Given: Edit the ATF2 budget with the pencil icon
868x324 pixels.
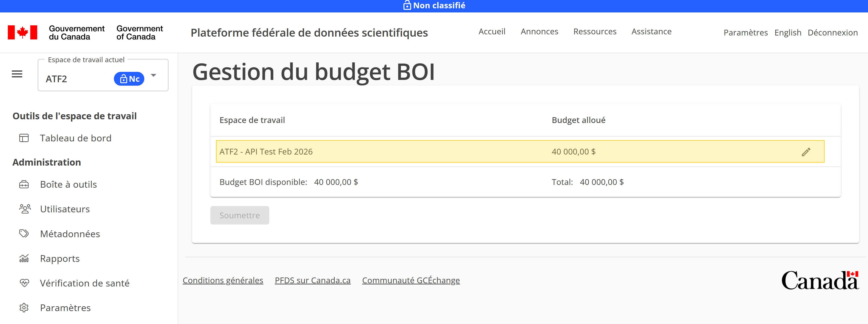Looking at the screenshot, I should 806,152.
